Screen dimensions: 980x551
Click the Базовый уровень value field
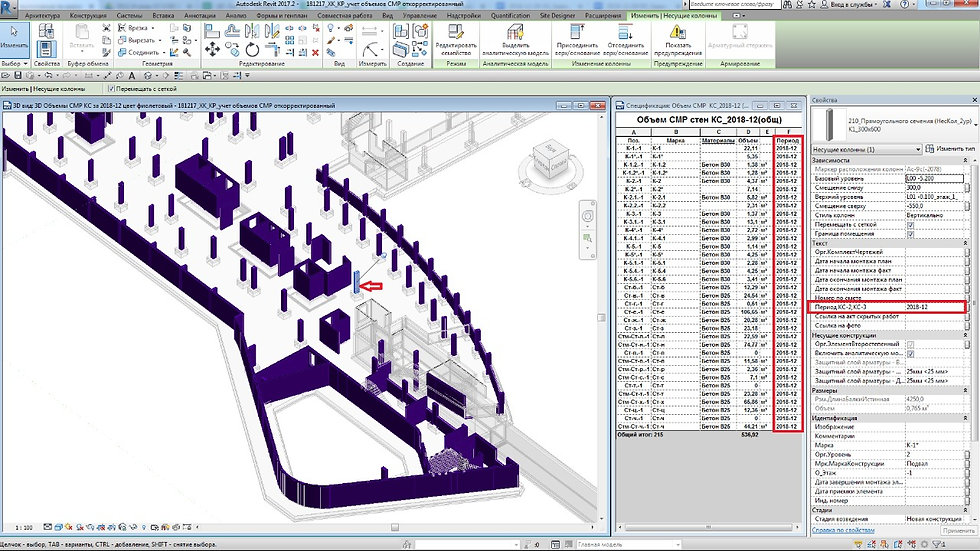934,179
